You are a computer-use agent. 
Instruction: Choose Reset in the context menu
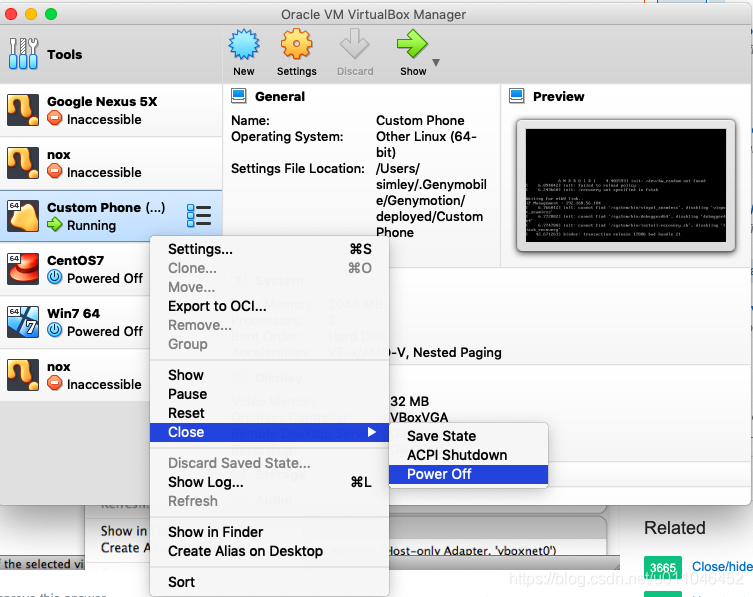coord(269,414)
